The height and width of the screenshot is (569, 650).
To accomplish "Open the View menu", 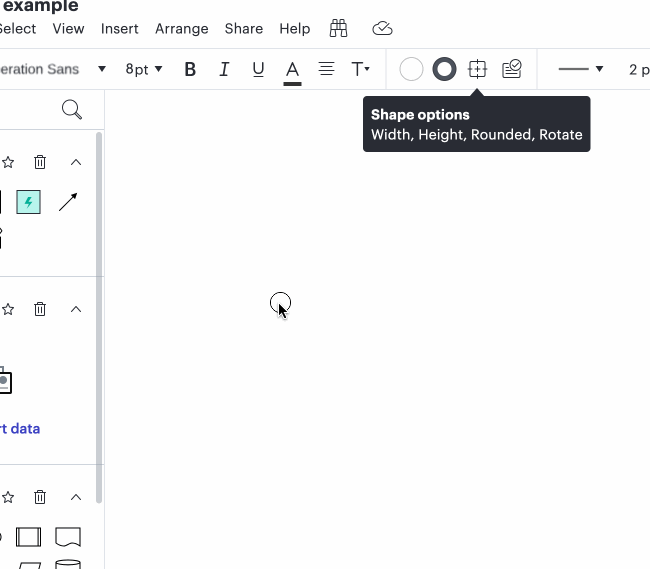I will point(68,29).
